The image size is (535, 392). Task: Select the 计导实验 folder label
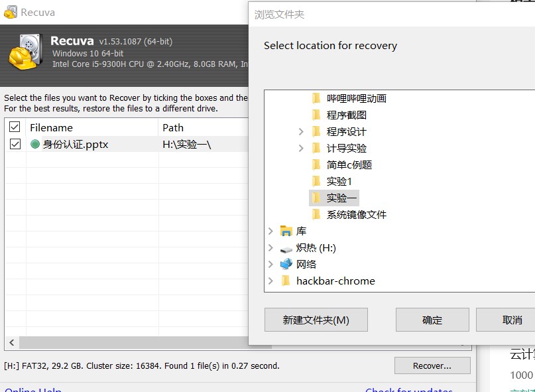tap(346, 148)
